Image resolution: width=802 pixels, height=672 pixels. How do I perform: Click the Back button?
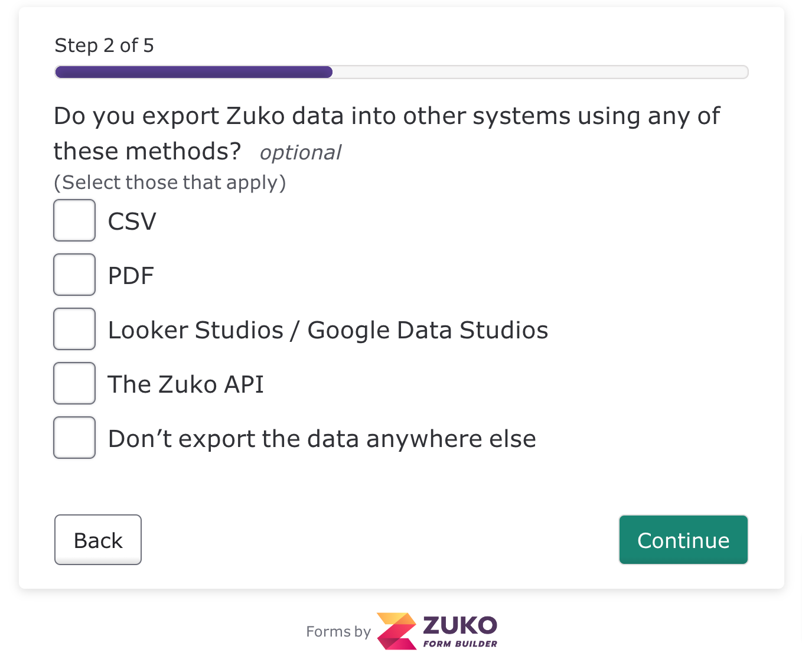click(x=97, y=539)
